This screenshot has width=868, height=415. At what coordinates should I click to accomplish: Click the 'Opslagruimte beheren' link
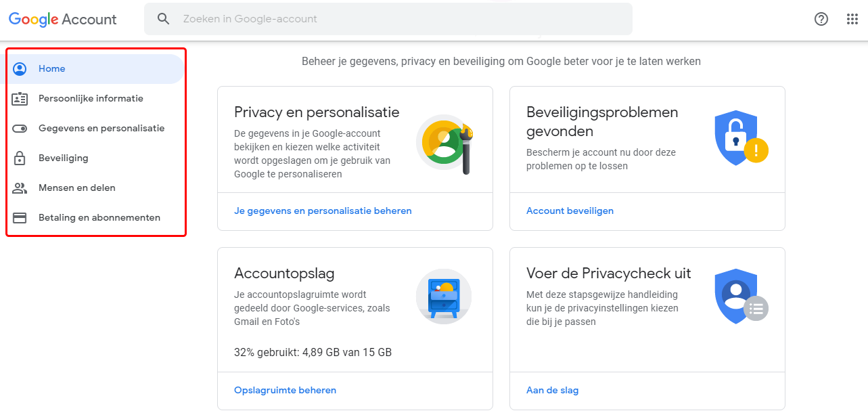click(x=285, y=390)
